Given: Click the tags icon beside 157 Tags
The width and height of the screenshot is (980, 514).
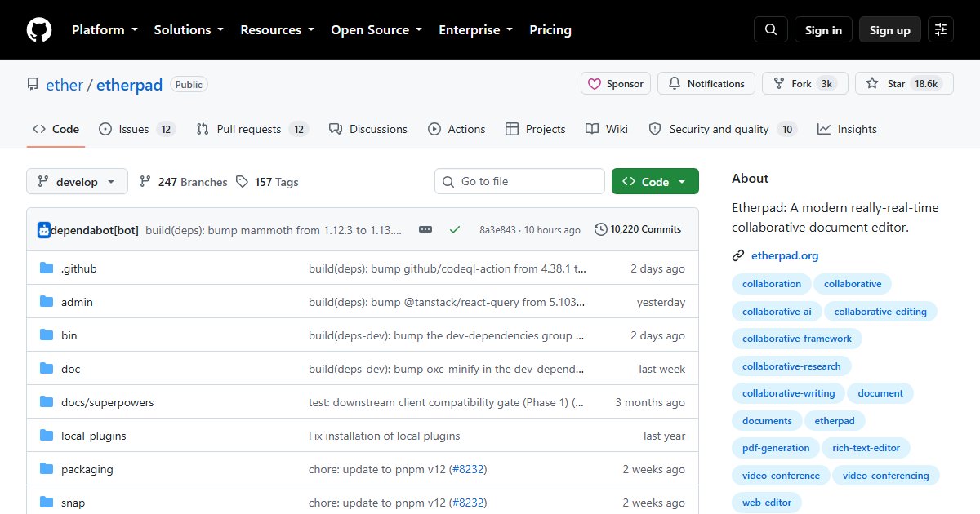Looking at the screenshot, I should (x=242, y=182).
